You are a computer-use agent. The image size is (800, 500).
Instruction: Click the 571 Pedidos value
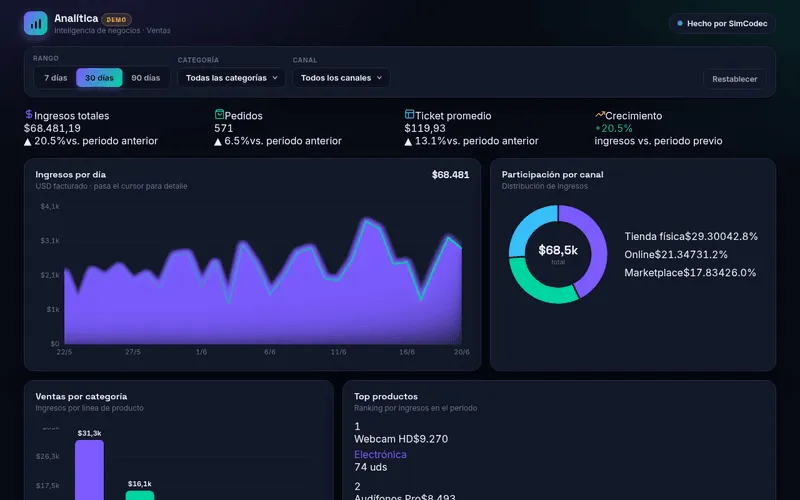(x=223, y=128)
